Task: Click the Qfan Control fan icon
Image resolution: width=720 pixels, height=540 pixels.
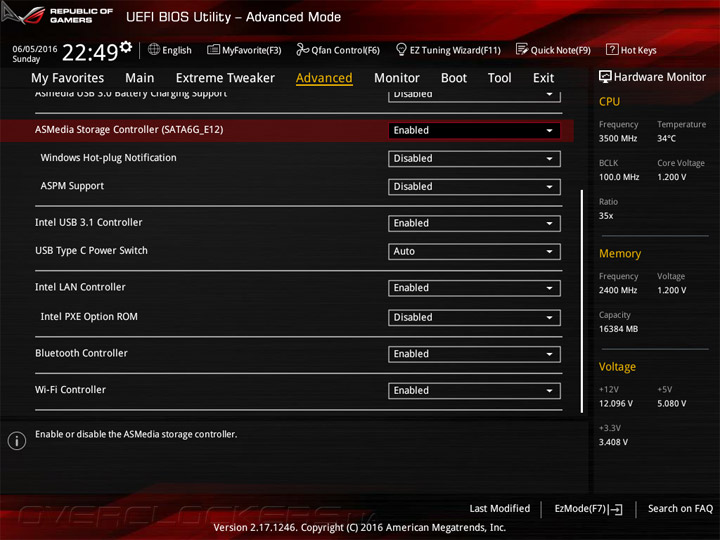Action: click(302, 49)
